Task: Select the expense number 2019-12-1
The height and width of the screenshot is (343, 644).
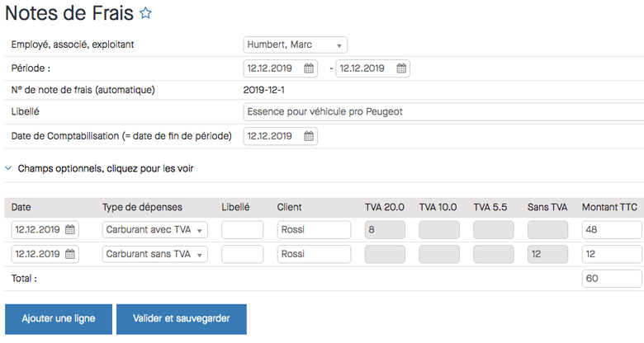Action: 263,90
